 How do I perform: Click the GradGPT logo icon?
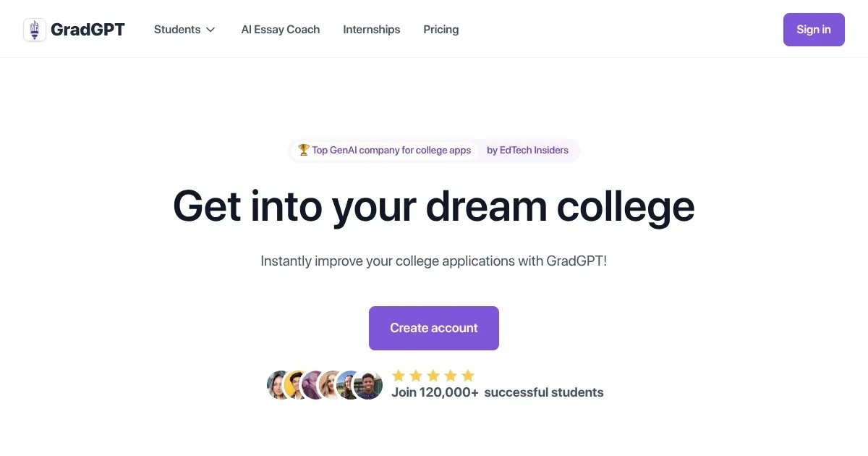click(x=35, y=30)
